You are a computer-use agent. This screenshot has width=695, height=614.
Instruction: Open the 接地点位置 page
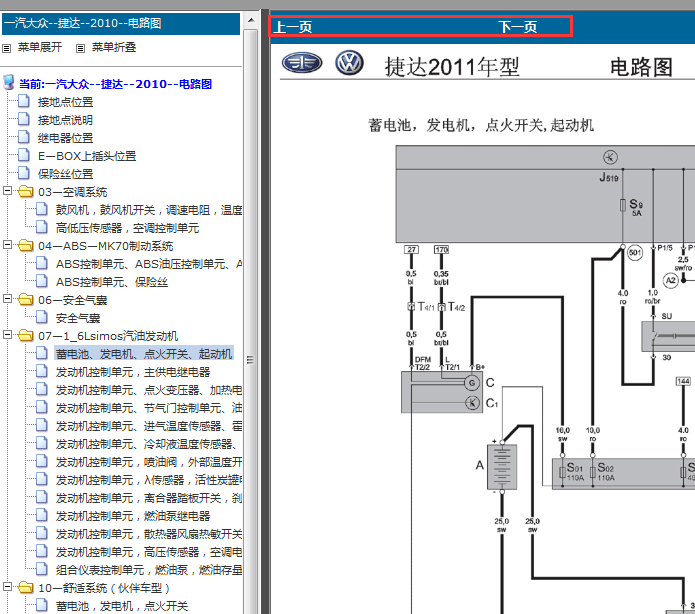pyautogui.click(x=65, y=102)
